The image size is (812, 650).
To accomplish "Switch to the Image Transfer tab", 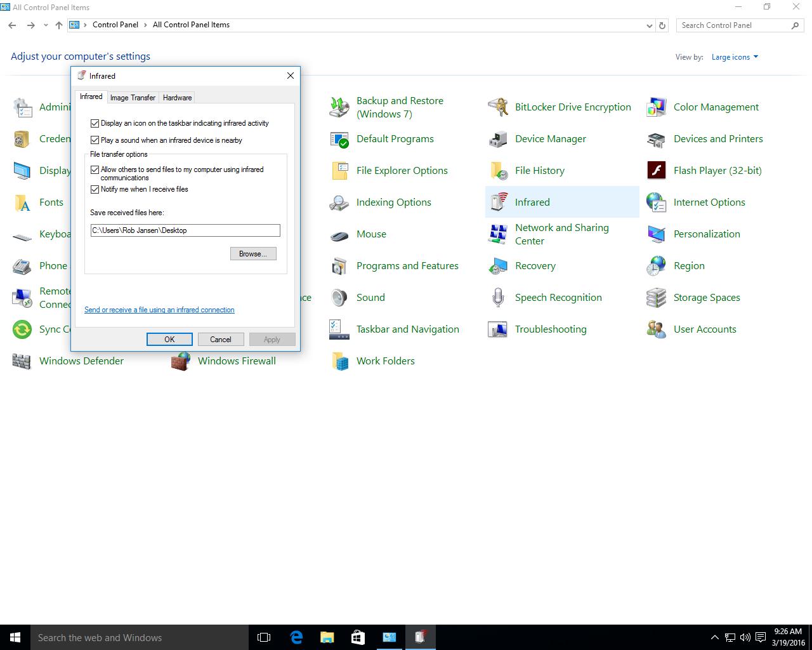I will [x=133, y=98].
